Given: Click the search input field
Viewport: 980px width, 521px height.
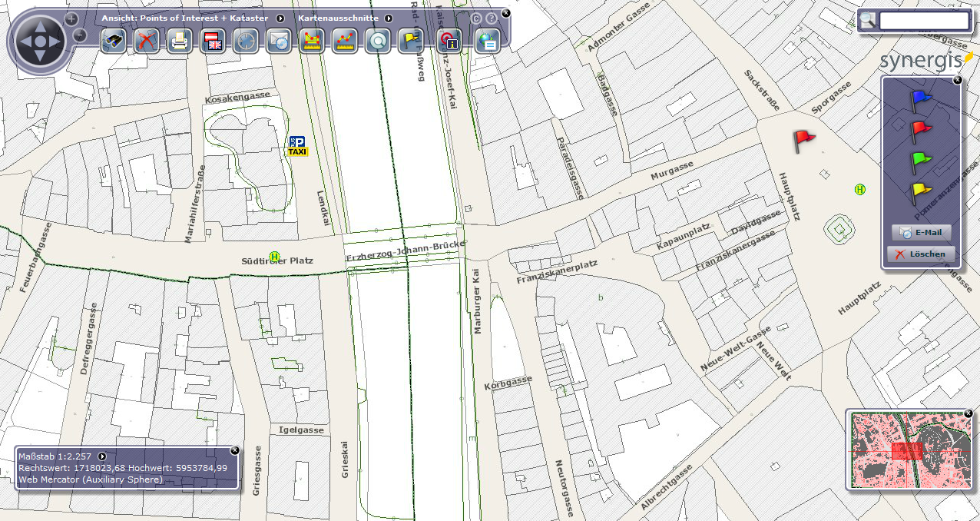Looking at the screenshot, I should [x=924, y=21].
